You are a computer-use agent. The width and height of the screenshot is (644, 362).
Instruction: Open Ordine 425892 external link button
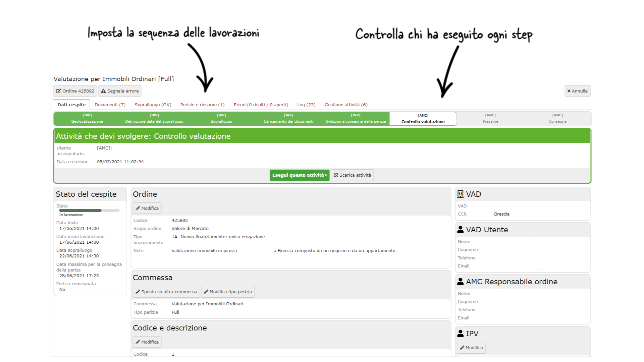click(75, 91)
